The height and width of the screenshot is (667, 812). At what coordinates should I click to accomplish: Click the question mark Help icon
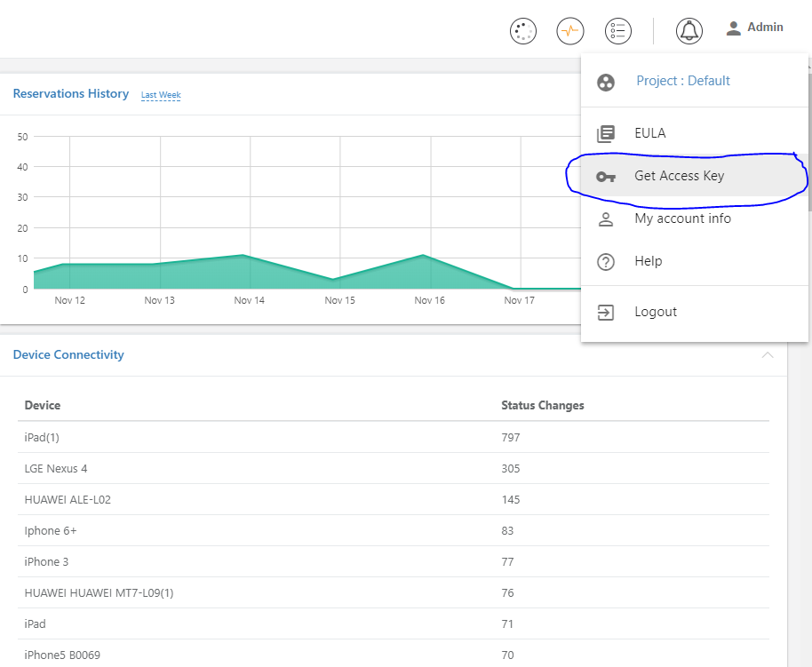click(x=606, y=262)
